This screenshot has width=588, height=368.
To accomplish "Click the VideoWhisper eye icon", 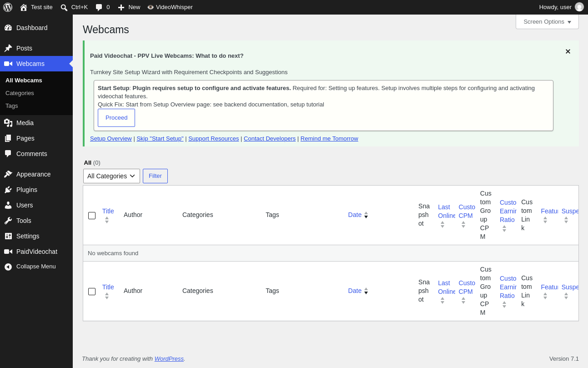I will (151, 7).
